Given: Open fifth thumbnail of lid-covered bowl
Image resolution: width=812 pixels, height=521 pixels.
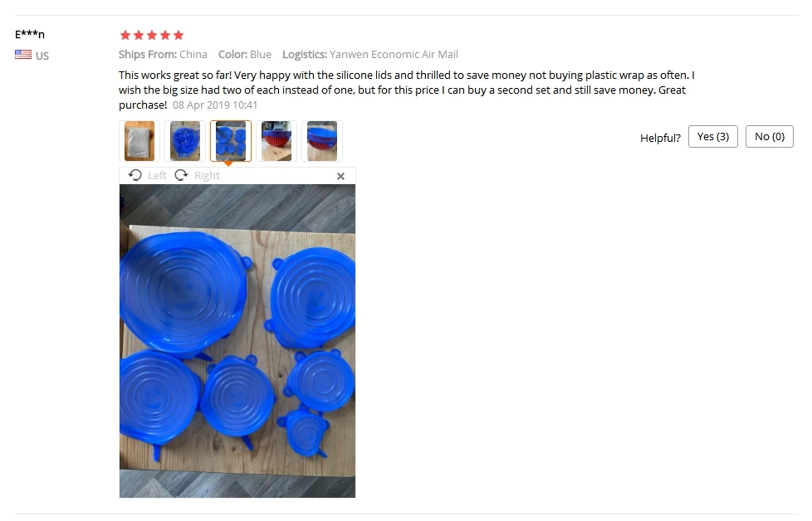Looking at the screenshot, I should 321,141.
